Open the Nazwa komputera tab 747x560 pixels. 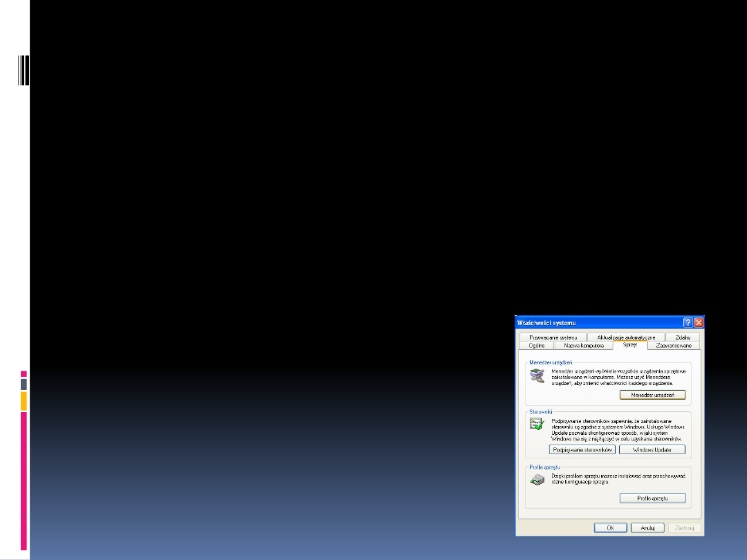click(x=584, y=345)
